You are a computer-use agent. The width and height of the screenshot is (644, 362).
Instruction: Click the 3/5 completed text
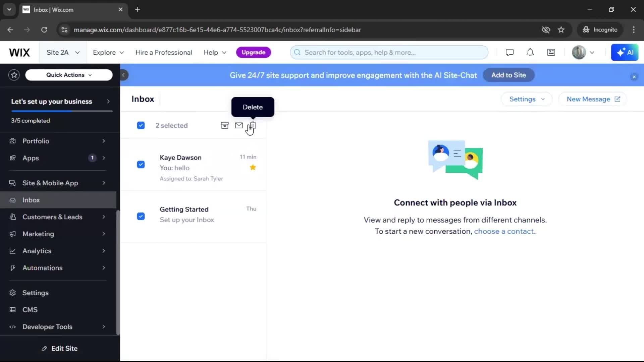(31, 121)
